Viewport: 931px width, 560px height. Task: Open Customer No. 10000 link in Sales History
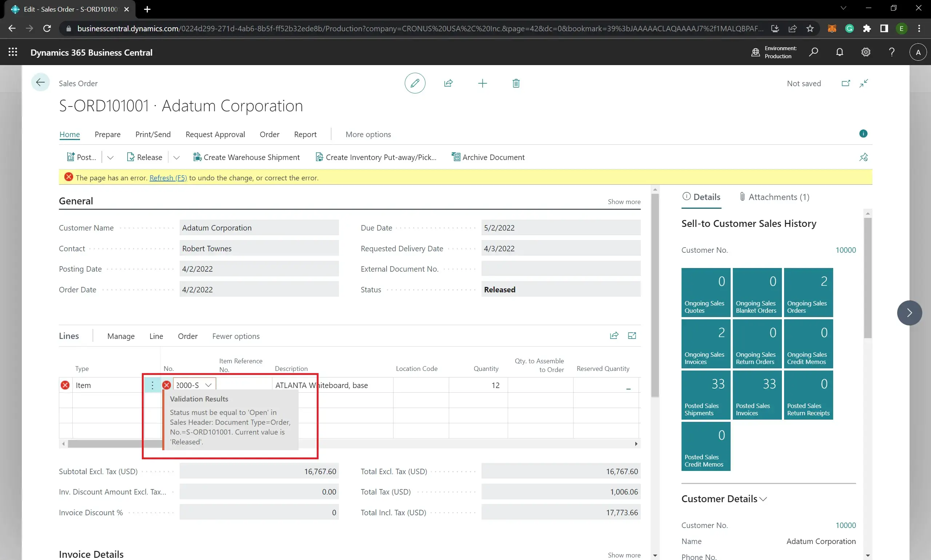(x=845, y=250)
